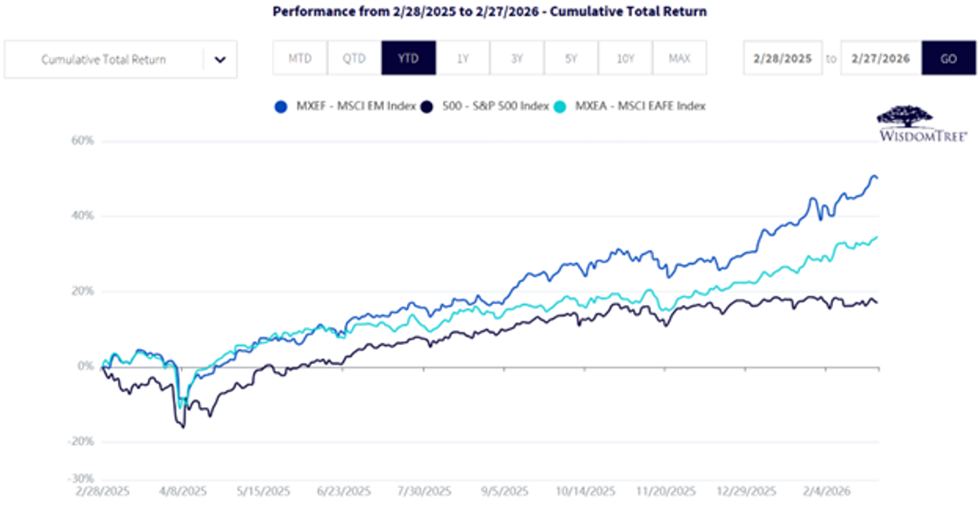
Task: Click the Performance from 2/28/2025 chart title
Action: (489, 12)
